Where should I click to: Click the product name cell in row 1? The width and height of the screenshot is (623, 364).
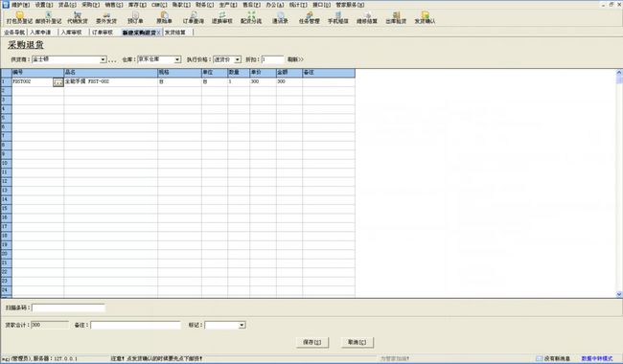pos(111,81)
